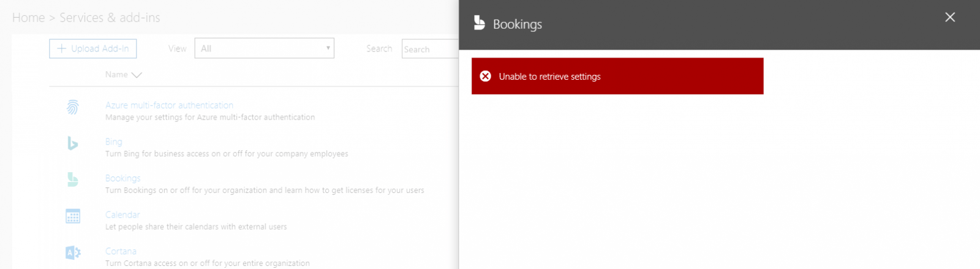Click 'Turn Cortana access on or off' description
The width and height of the screenshot is (980, 269).
[x=208, y=263]
